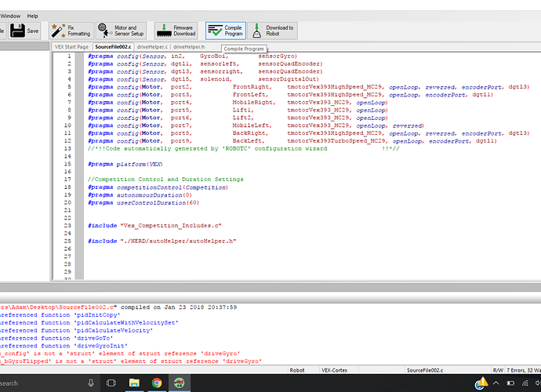
Task: Click the GyroBoi sensor pragma line
Action: [192, 56]
